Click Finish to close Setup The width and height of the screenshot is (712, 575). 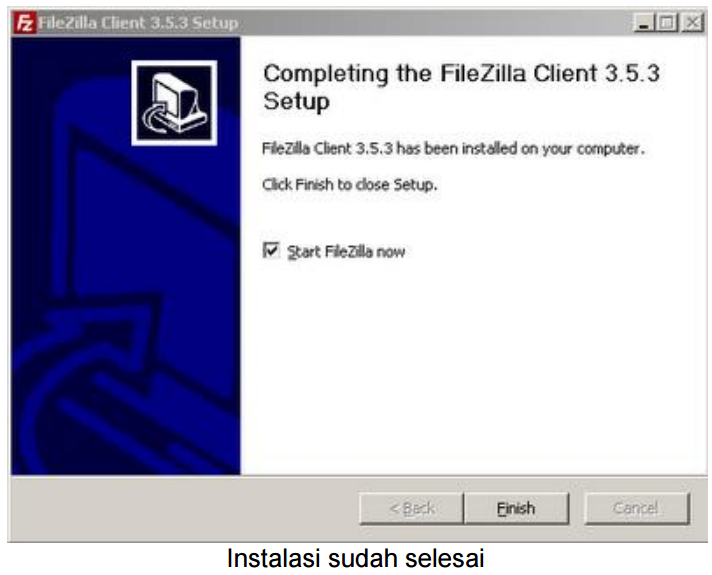pos(516,508)
